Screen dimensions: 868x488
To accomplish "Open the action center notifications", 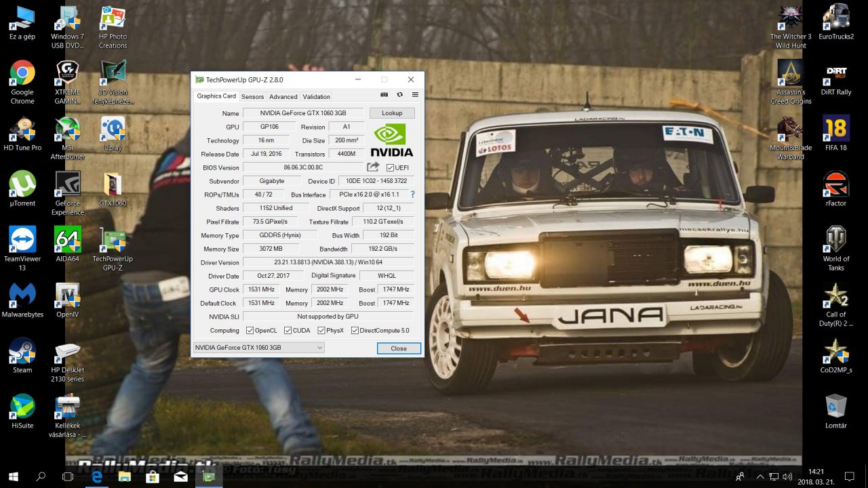I will pos(850,476).
